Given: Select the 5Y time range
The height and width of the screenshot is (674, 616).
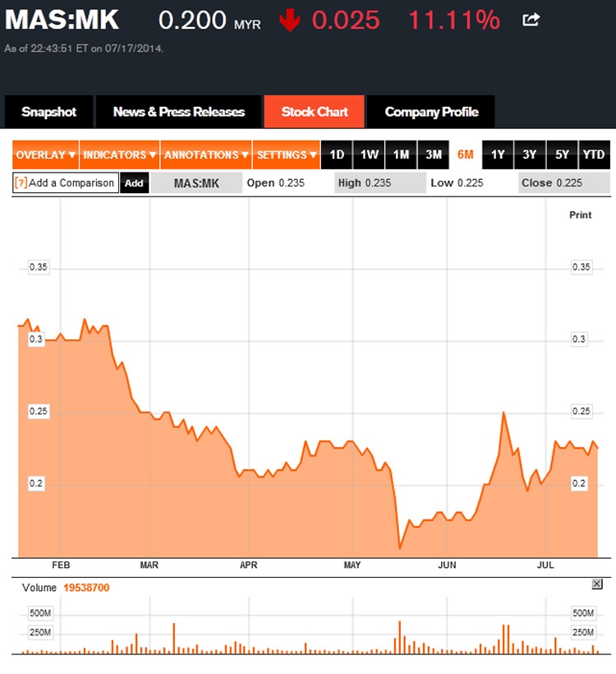Looking at the screenshot, I should [x=562, y=155].
